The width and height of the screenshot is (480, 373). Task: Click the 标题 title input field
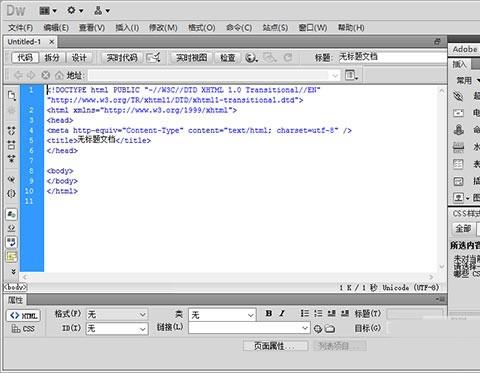[x=392, y=57]
